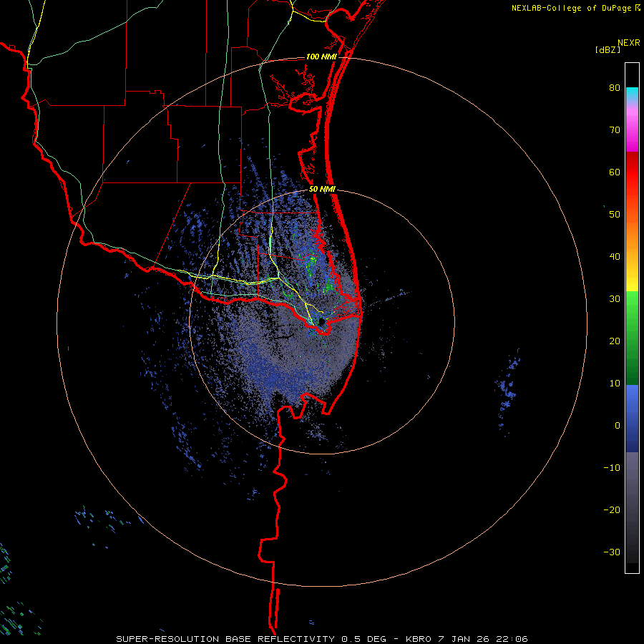Click the 0 dBZ scale value

pyautogui.click(x=618, y=426)
